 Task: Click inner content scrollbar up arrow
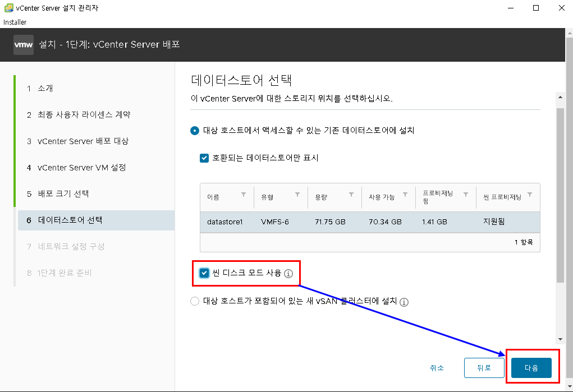560,97
